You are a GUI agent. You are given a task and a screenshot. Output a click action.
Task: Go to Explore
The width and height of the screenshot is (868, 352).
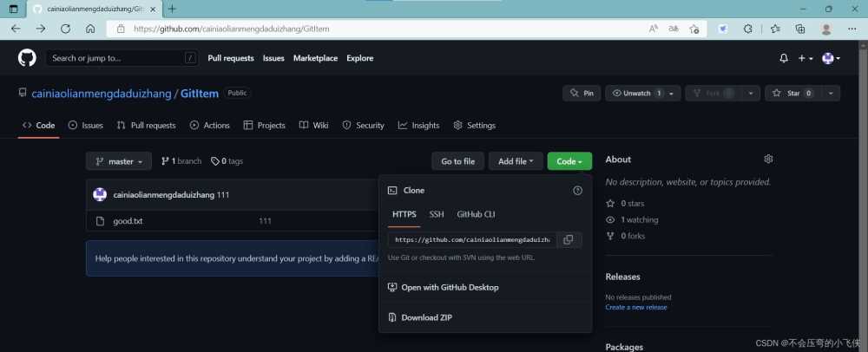point(360,58)
